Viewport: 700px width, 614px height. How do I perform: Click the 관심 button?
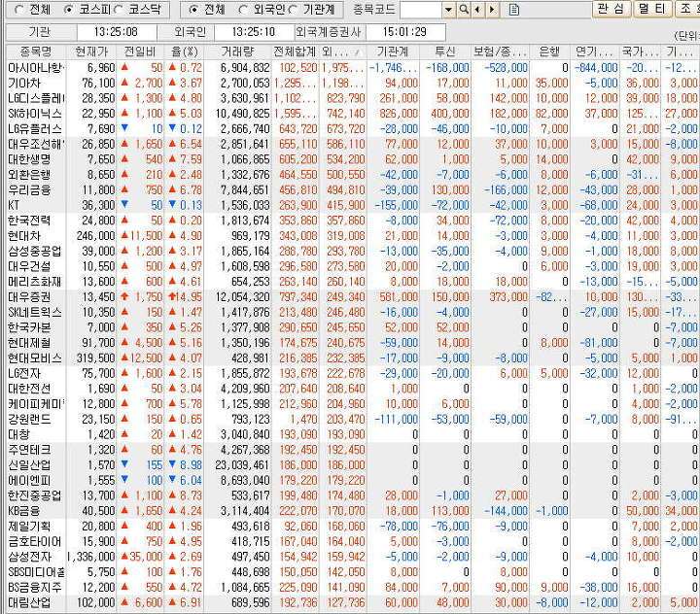pyautogui.click(x=612, y=9)
